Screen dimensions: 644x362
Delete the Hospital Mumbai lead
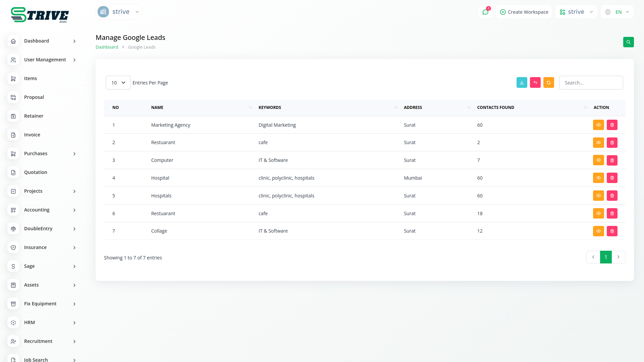(x=612, y=178)
